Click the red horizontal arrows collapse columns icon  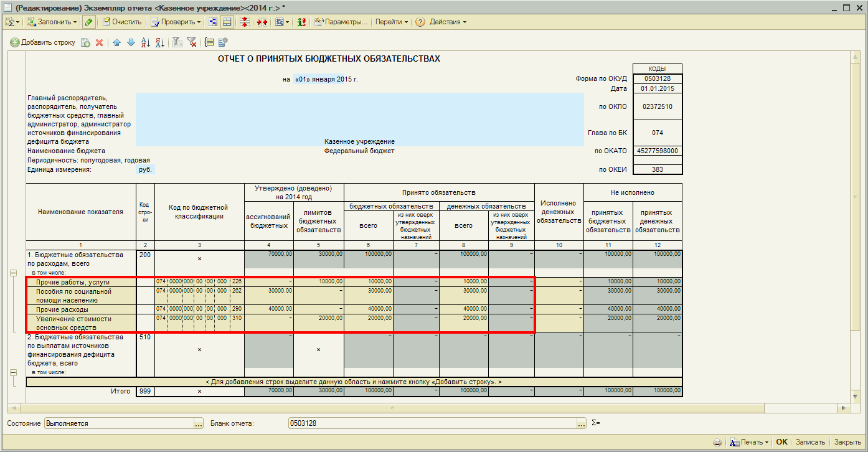262,22
